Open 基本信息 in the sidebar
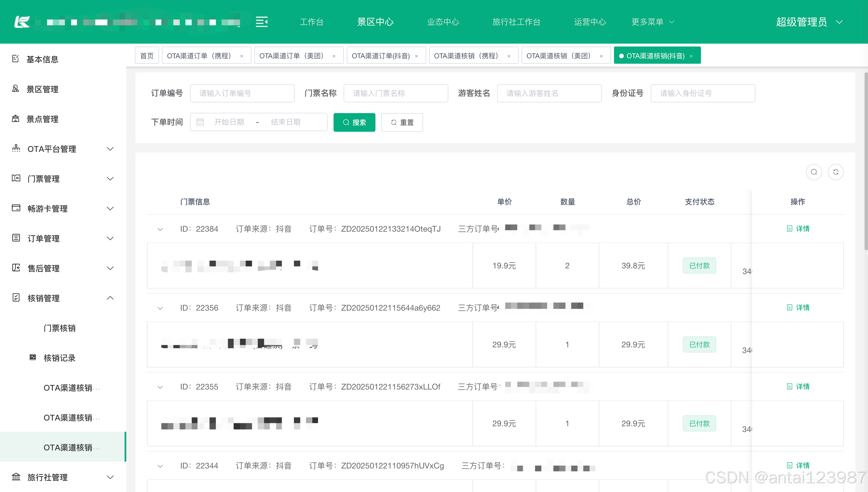 pyautogui.click(x=42, y=59)
